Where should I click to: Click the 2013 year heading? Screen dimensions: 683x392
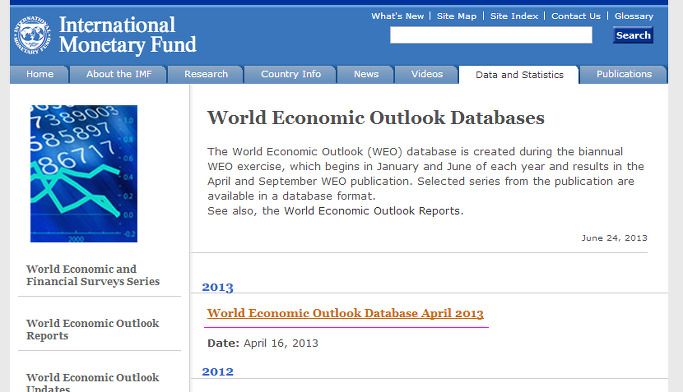tap(217, 287)
